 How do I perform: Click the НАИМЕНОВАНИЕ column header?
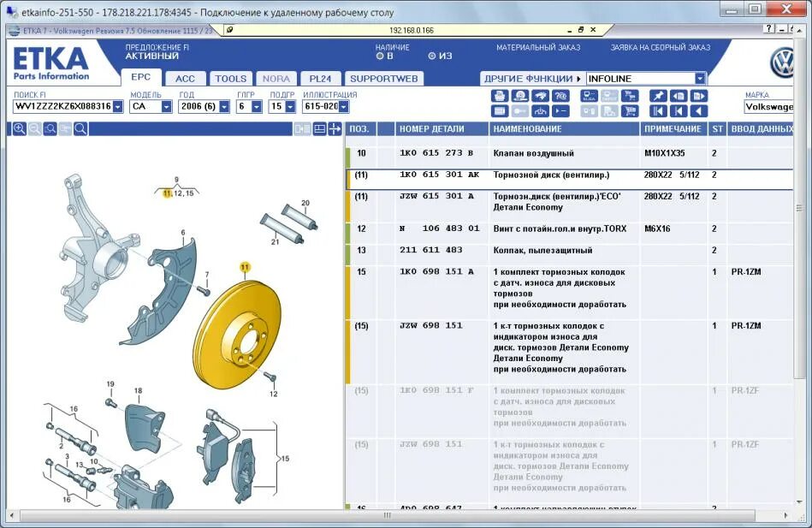[x=564, y=129]
